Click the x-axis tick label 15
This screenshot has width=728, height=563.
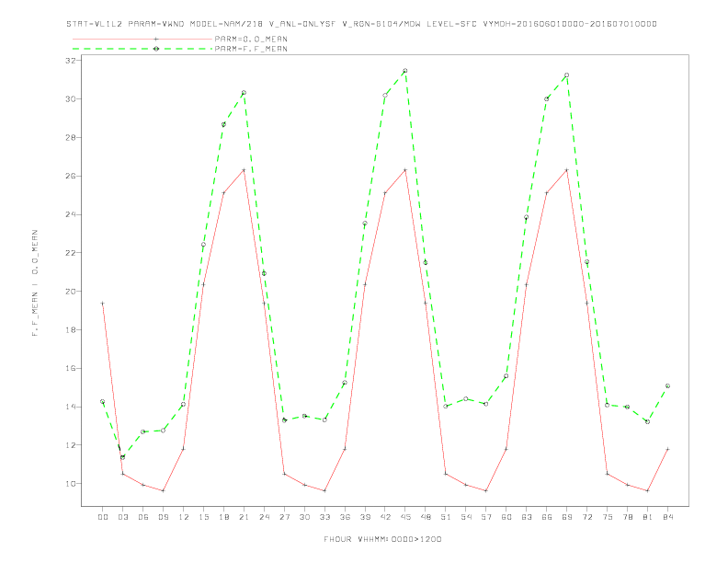[x=203, y=517]
